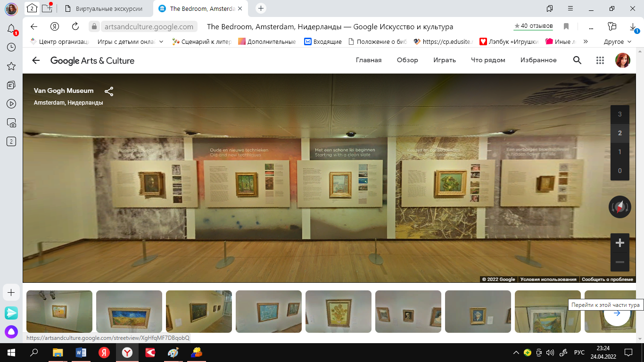Switch keyboard language РУС indicator
The image size is (644, 362).
(x=579, y=353)
